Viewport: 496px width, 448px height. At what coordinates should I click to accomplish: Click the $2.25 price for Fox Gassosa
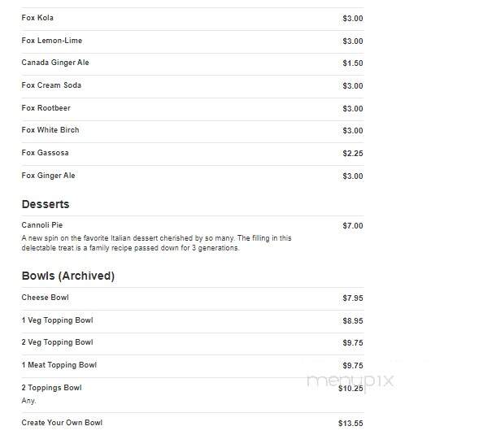353,154
